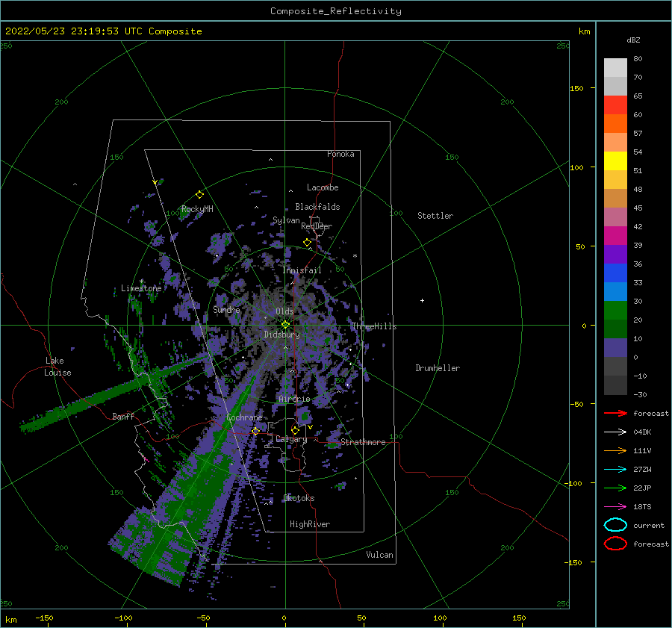672x628 pixels.
Task: Click the 65 dBZ red color swatch
Action: click(615, 105)
